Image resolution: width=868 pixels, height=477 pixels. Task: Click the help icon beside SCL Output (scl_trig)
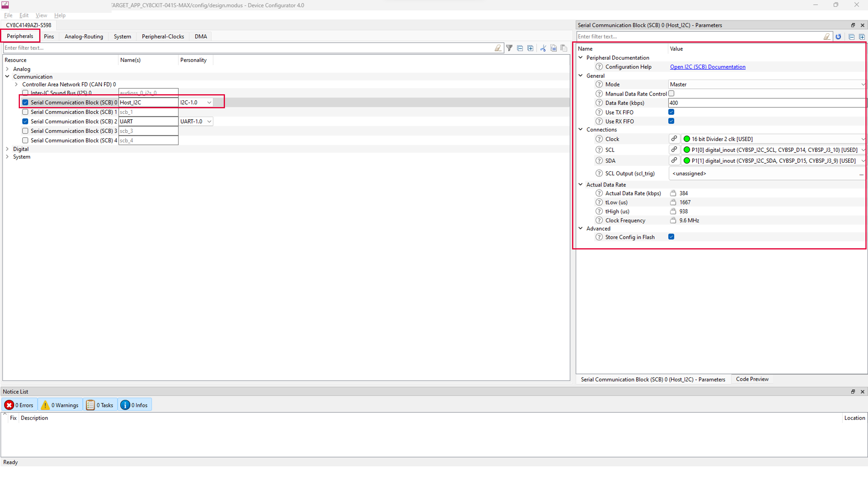pyautogui.click(x=599, y=173)
